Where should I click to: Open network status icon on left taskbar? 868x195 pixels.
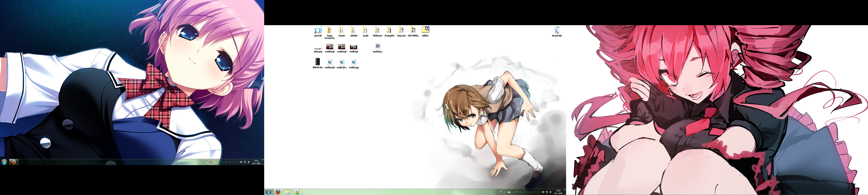click(245, 162)
